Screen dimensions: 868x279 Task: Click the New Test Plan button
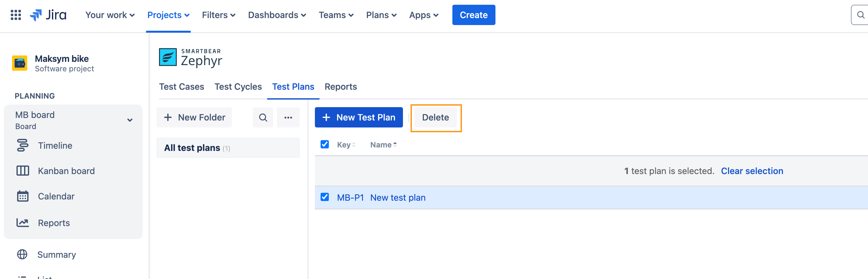tap(359, 117)
